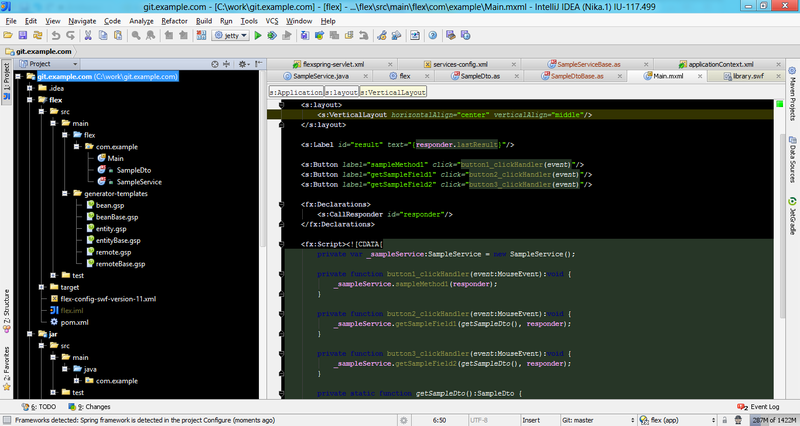Collapse the jar module node
The height and width of the screenshot is (426, 800).
point(30,334)
